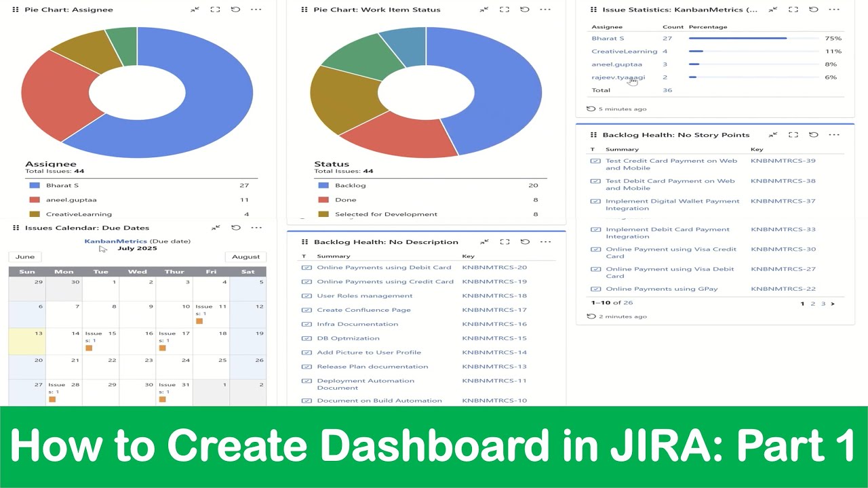
Task: Click Bharat S 75% progress bar
Action: click(753, 39)
